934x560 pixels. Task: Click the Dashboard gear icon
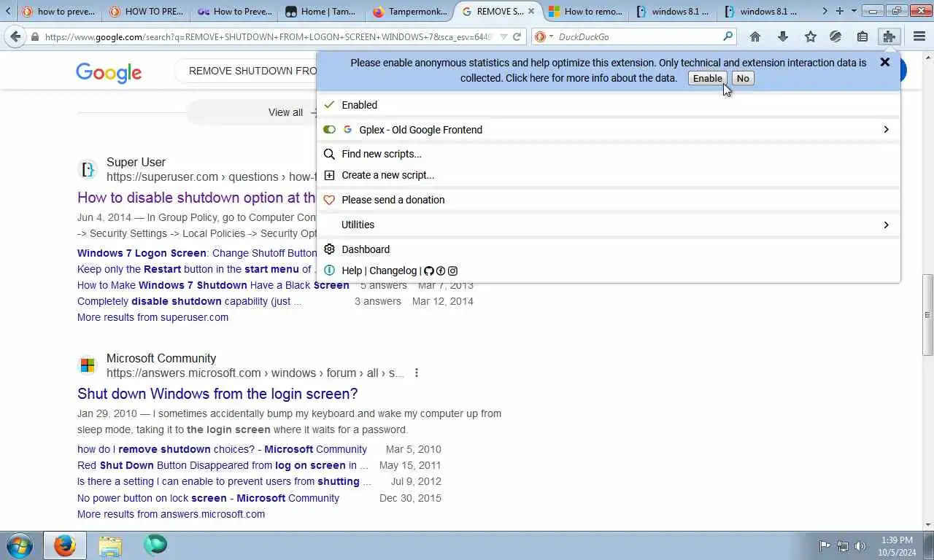(x=329, y=249)
